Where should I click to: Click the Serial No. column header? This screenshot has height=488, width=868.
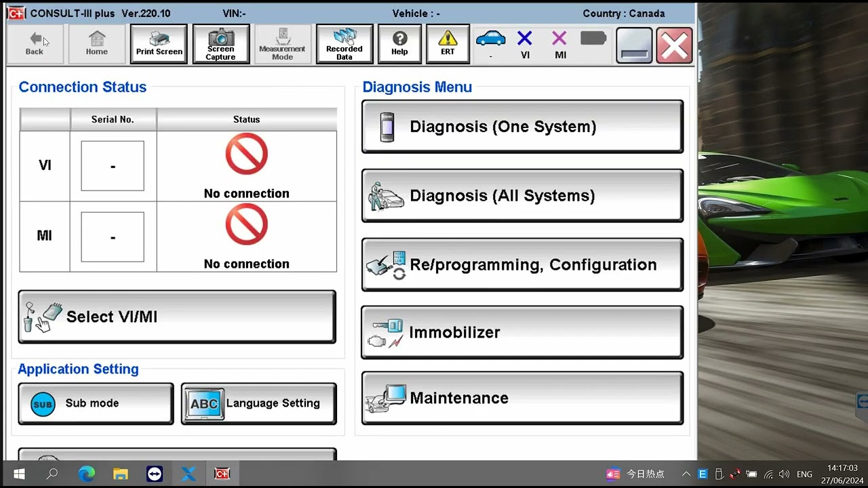(x=113, y=119)
